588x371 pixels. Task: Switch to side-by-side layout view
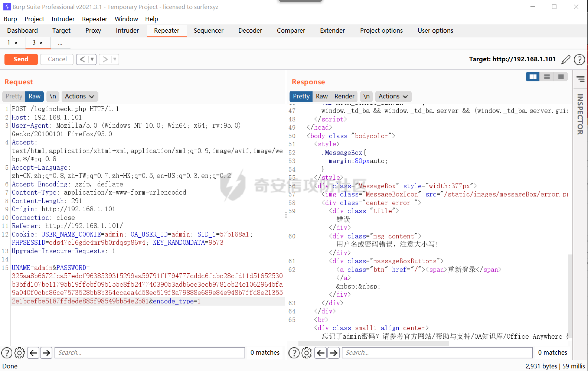[x=533, y=77]
